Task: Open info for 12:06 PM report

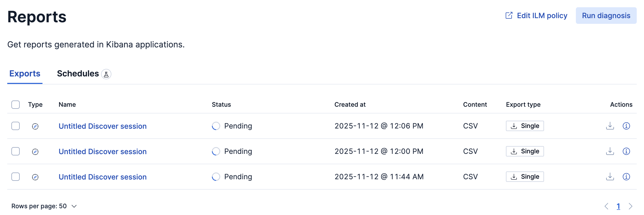Action: tap(626, 126)
